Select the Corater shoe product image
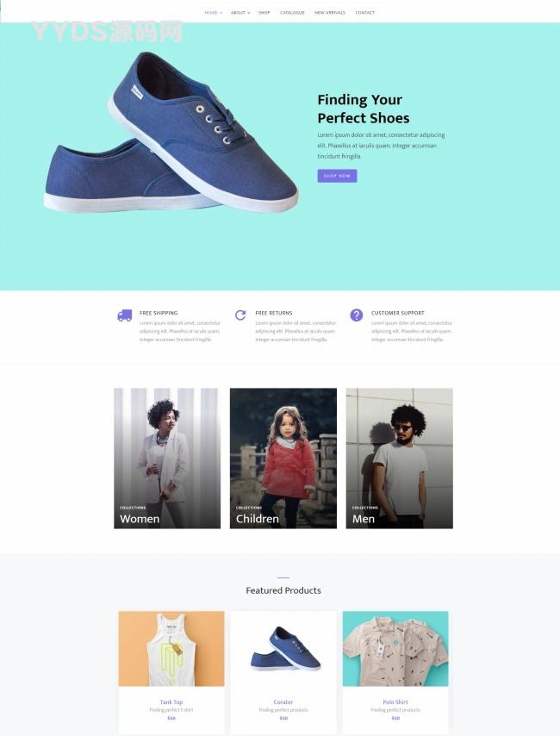 point(283,649)
